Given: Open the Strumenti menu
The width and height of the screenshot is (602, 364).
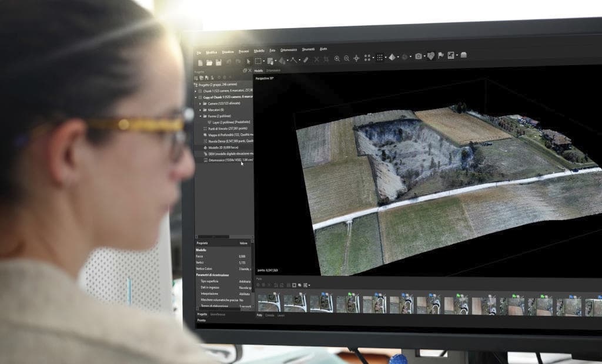Looking at the screenshot, I should coord(308,49).
